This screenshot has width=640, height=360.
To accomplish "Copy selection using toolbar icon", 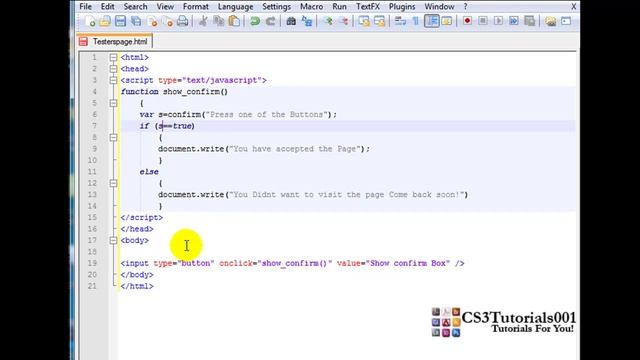I will (x=218, y=21).
